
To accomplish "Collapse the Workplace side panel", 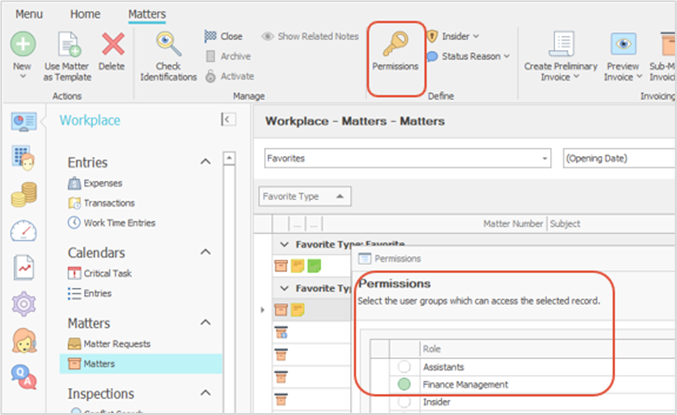I will [228, 120].
